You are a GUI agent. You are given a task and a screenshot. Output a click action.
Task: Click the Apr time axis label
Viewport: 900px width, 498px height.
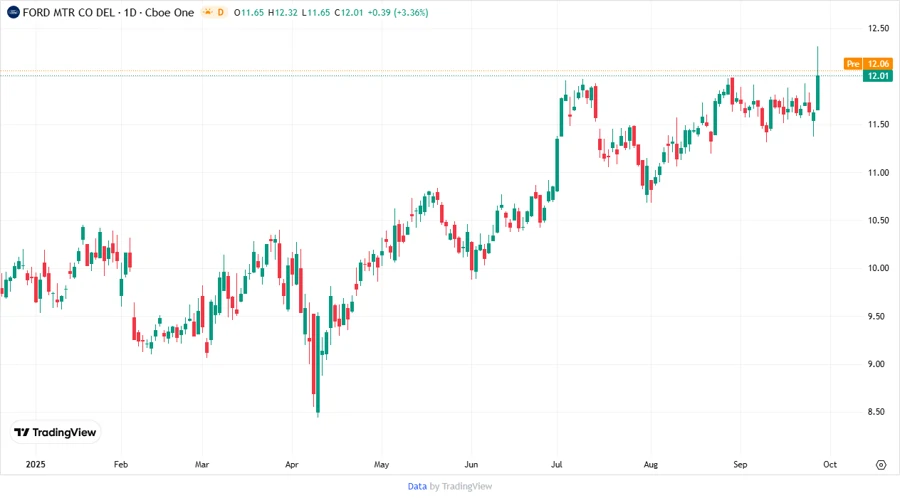(x=292, y=464)
